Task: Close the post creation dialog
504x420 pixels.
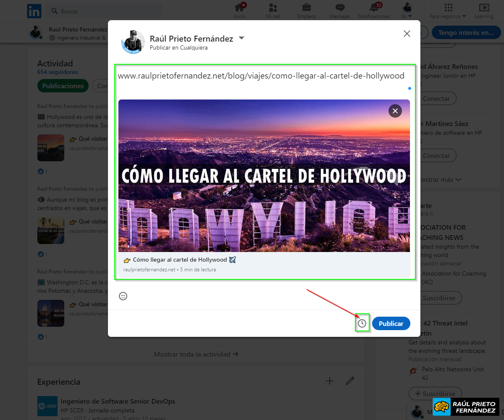Action: [x=407, y=34]
